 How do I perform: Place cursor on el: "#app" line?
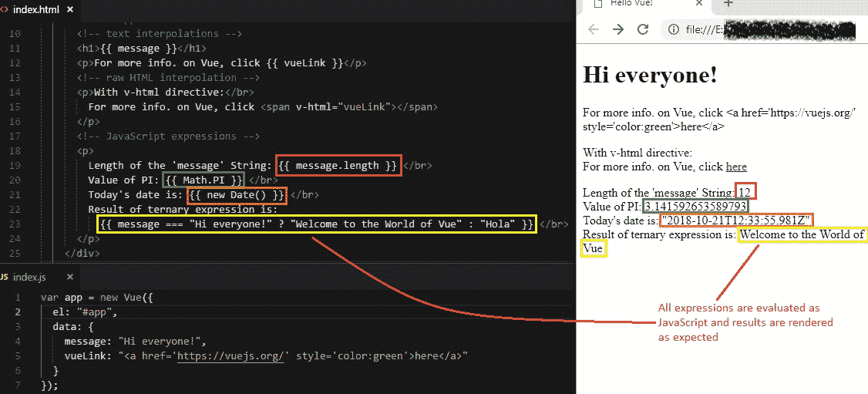(86, 312)
